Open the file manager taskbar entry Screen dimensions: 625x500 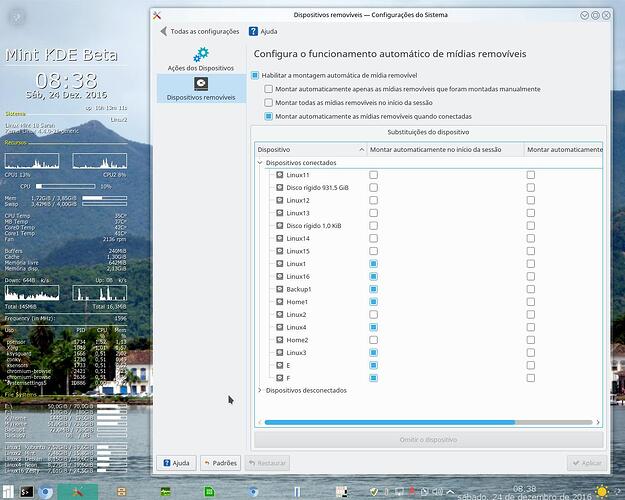point(121,492)
